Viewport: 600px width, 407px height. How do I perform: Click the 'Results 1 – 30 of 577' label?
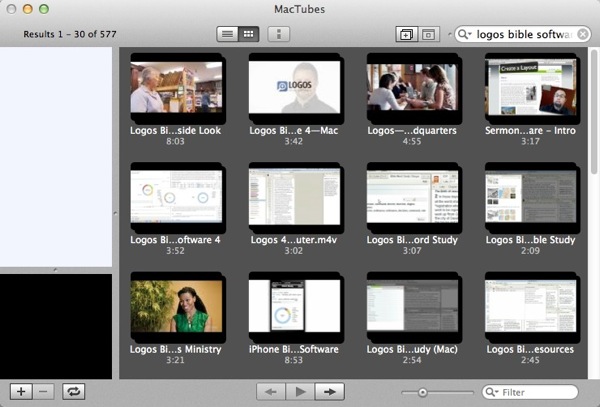70,34
